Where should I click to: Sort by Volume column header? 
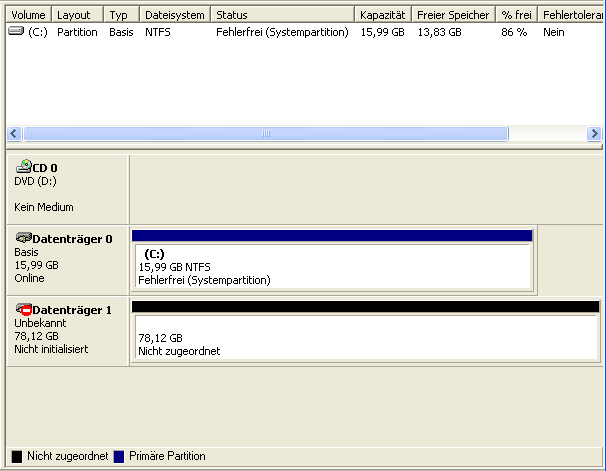tap(29, 15)
